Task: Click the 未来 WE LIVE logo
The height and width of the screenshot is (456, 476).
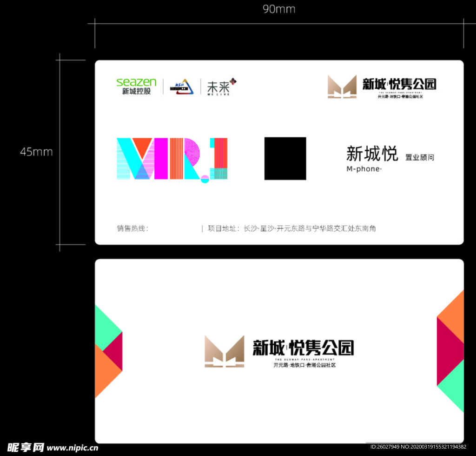Action: tap(220, 87)
